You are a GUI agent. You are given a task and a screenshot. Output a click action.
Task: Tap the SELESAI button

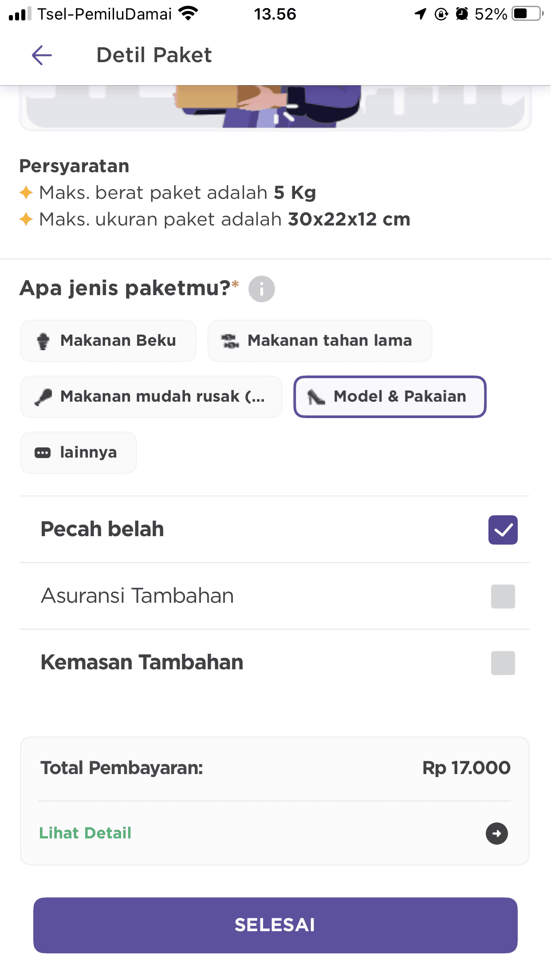tap(275, 925)
